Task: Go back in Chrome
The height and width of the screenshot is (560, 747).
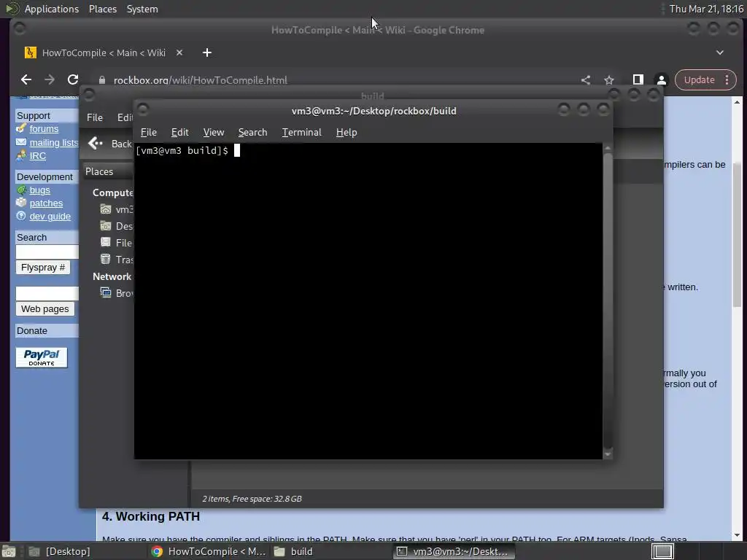Action: 26,79
